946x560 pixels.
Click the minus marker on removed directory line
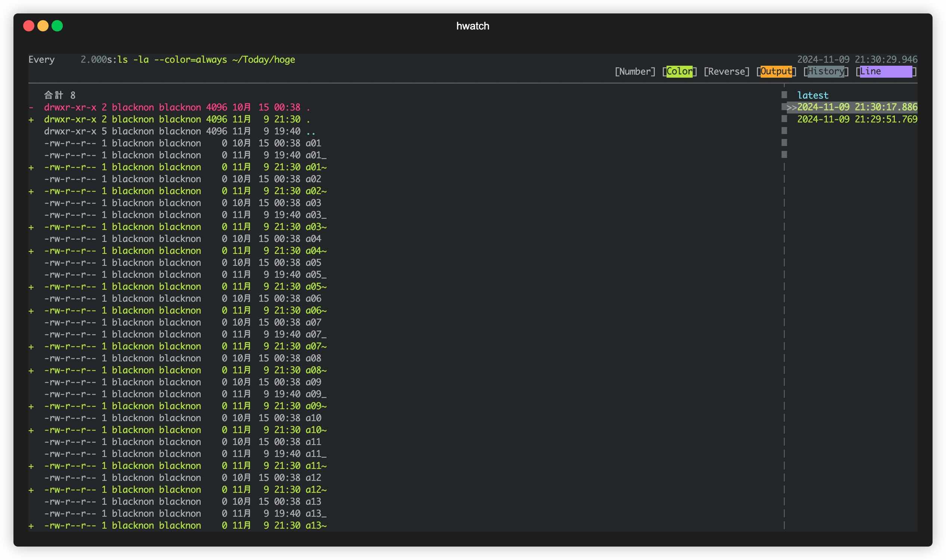[x=31, y=108]
